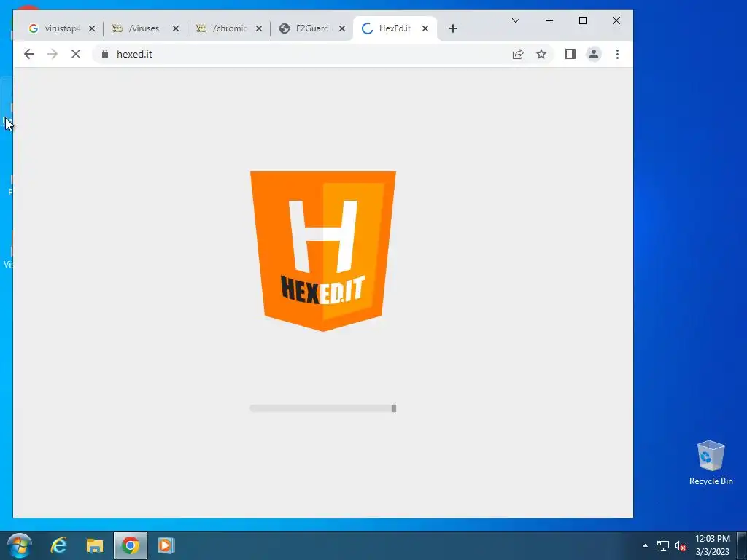Switch to the E2Guardian tab
This screenshot has height=560, width=747.
pos(312,28)
